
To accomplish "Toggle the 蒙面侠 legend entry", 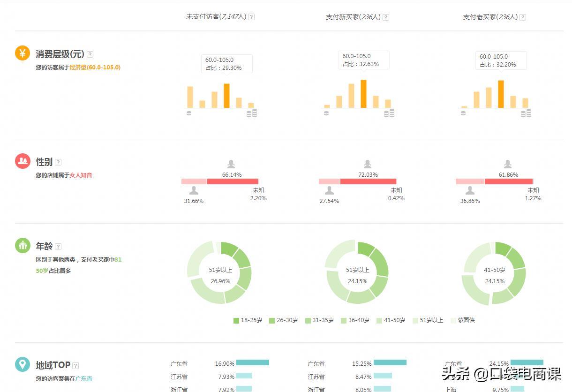I will [x=462, y=320].
